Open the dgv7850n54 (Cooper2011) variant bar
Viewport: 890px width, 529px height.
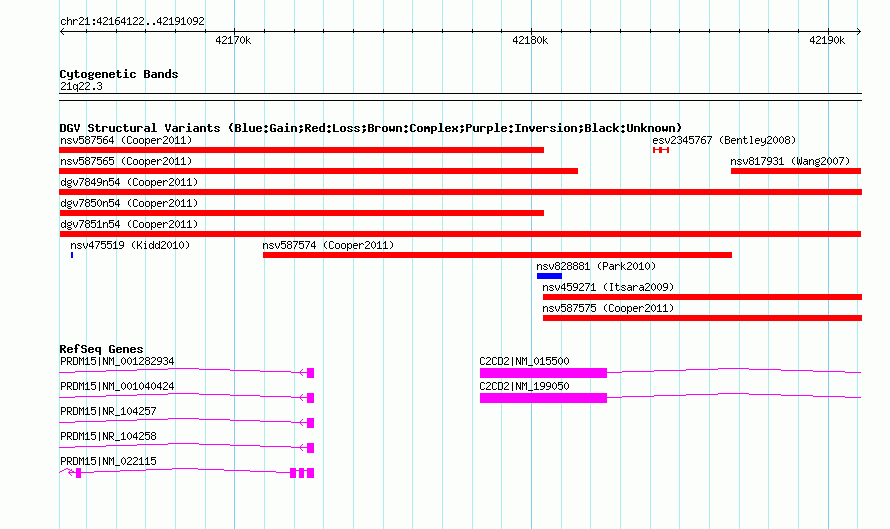click(x=301, y=213)
